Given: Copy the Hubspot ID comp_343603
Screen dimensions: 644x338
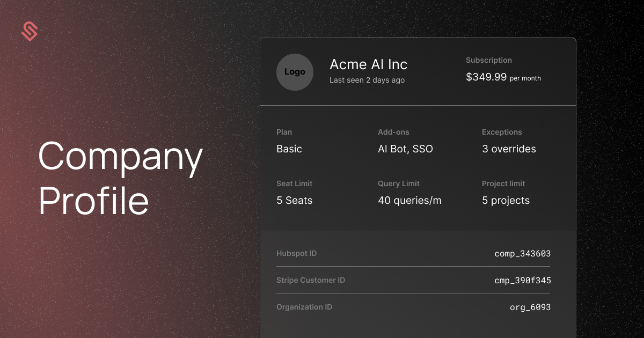Looking at the screenshot, I should (522, 253).
